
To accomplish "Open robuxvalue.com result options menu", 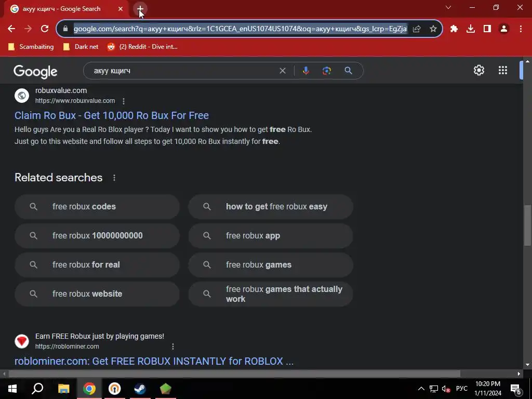I will click(x=124, y=101).
